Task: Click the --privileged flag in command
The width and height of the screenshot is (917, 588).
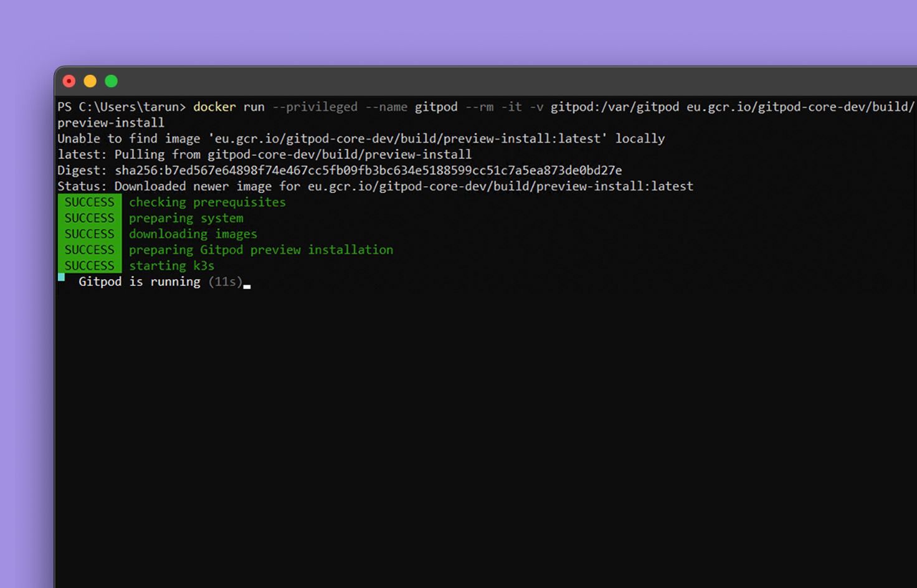Action: tap(315, 107)
